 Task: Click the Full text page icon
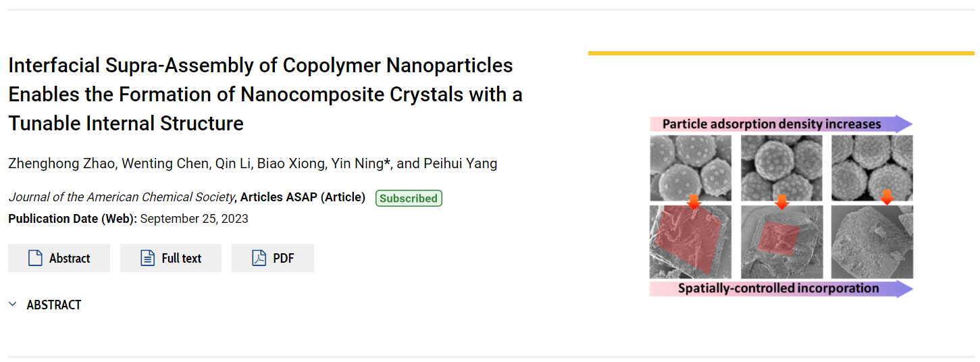(x=148, y=258)
